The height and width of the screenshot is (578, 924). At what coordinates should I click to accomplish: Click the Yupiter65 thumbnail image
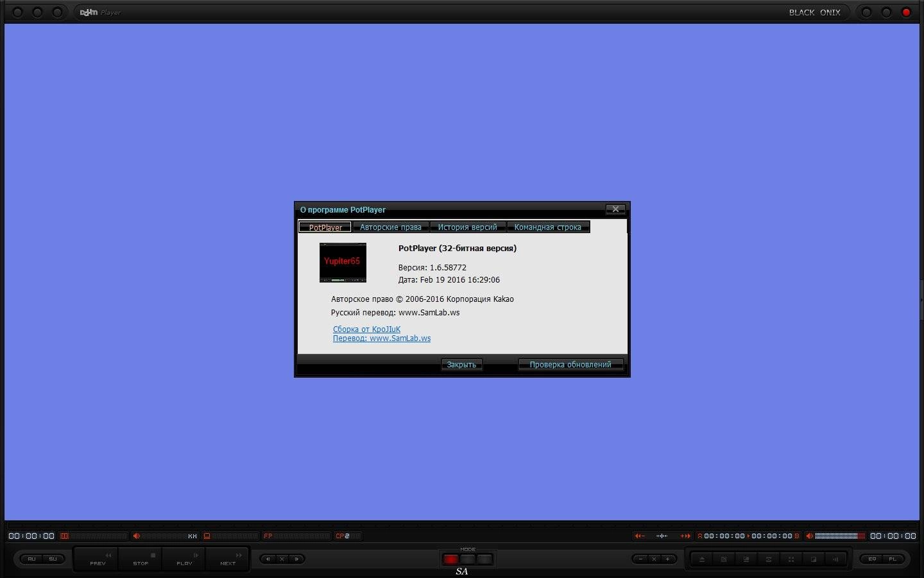tap(343, 262)
